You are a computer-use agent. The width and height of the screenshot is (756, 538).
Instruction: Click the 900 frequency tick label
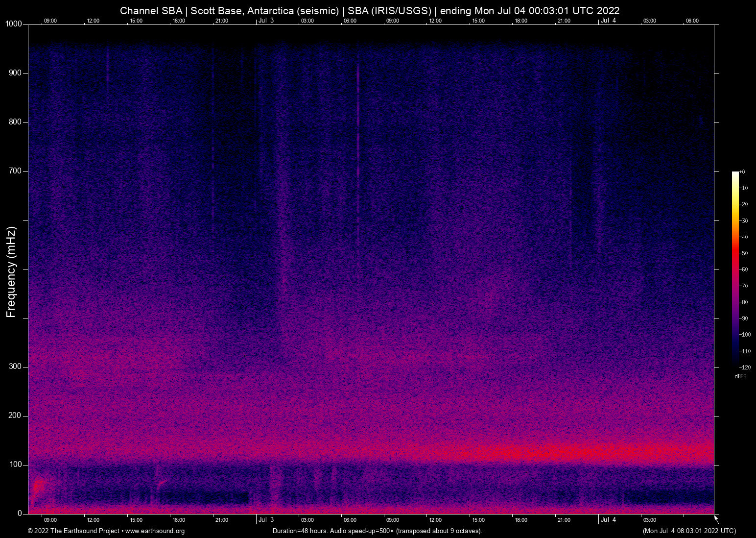15,73
